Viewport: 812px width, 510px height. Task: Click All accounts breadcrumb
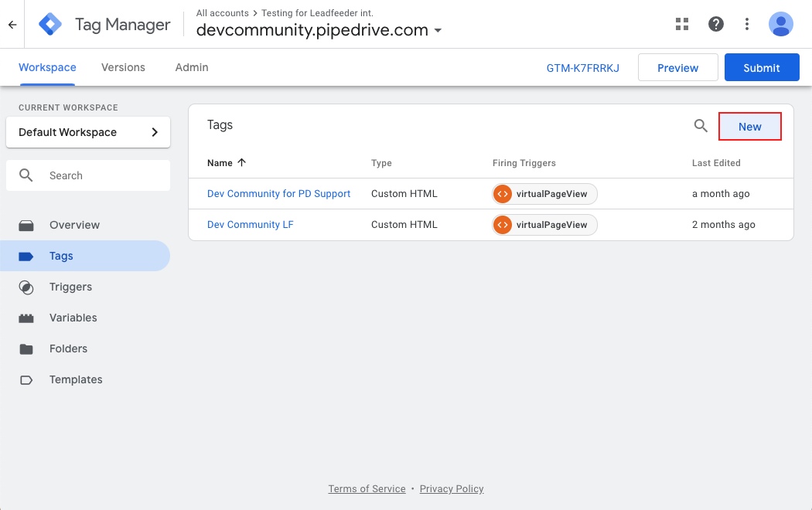pos(222,13)
